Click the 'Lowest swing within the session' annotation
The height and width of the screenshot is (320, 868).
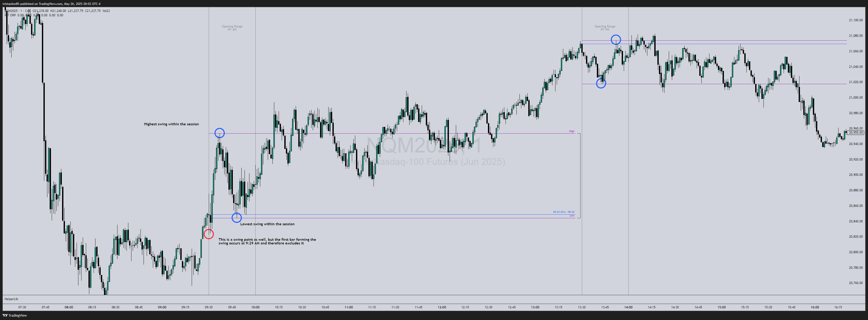click(267, 224)
